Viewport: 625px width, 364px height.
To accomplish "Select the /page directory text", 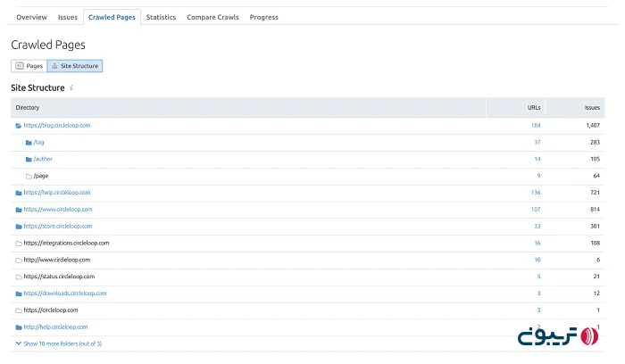I will tap(41, 176).
